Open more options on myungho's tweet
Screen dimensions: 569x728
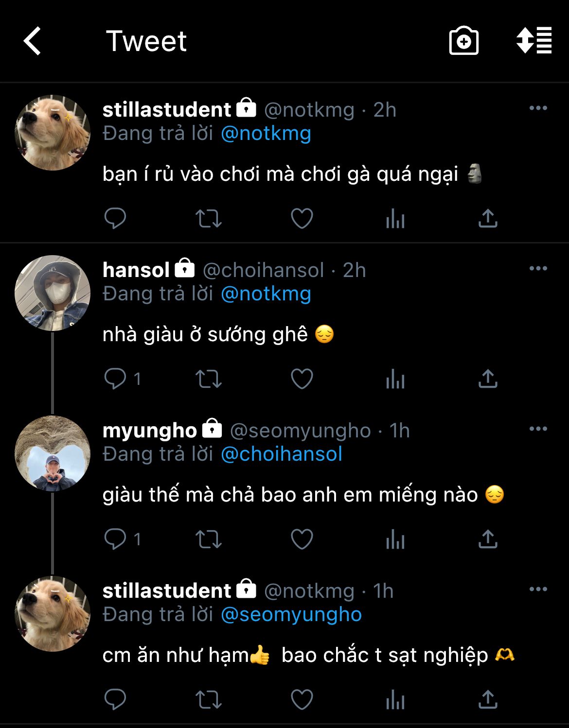point(538,429)
